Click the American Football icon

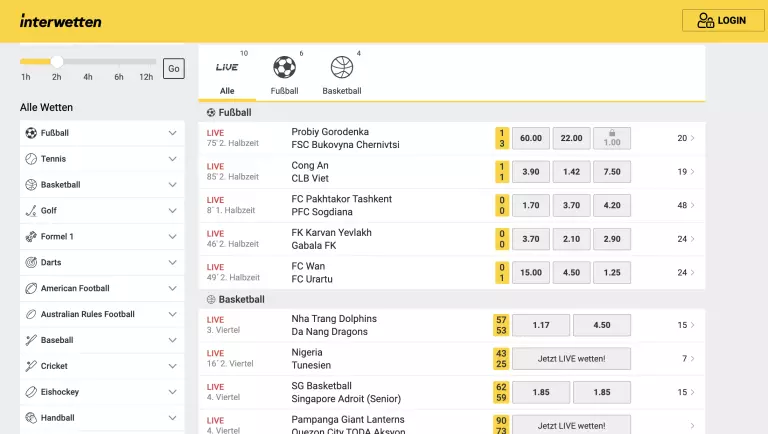tap(31, 288)
